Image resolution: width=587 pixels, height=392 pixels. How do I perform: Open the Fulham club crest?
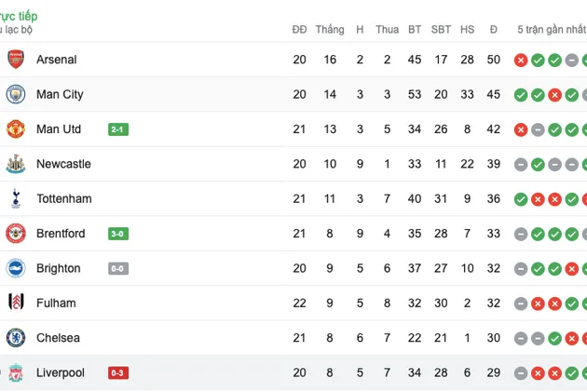tap(16, 303)
